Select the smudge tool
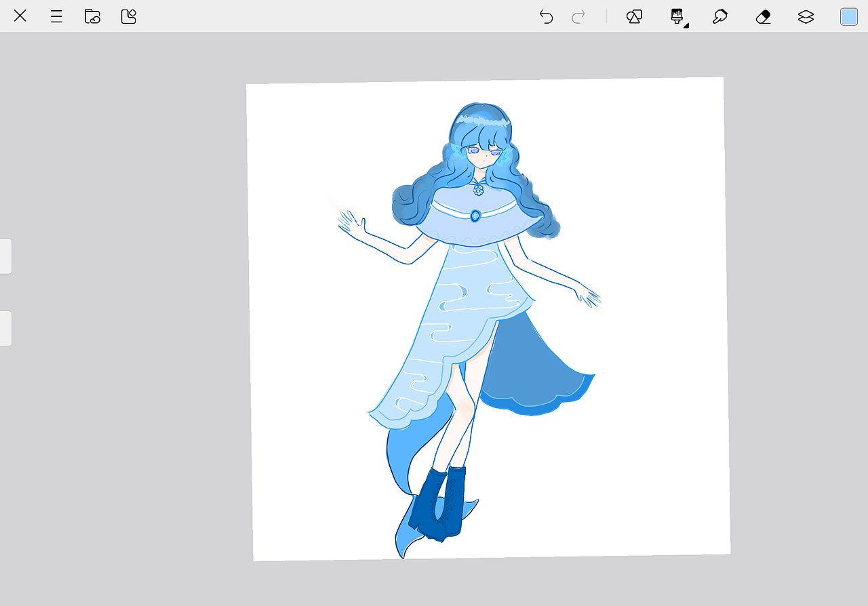This screenshot has width=868, height=606. click(x=719, y=16)
